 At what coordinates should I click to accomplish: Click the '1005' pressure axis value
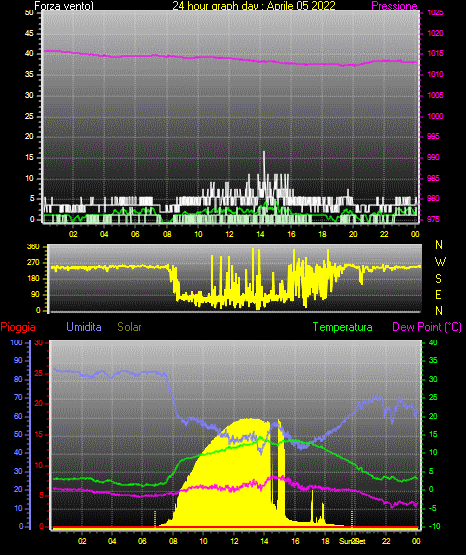[x=435, y=95]
